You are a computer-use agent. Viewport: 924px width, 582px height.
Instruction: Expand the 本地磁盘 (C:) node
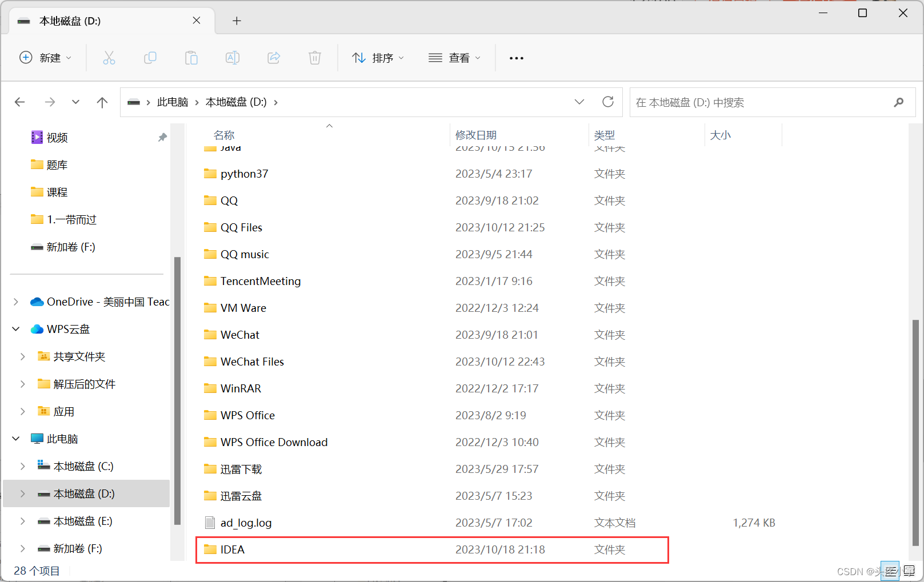pyautogui.click(x=23, y=466)
